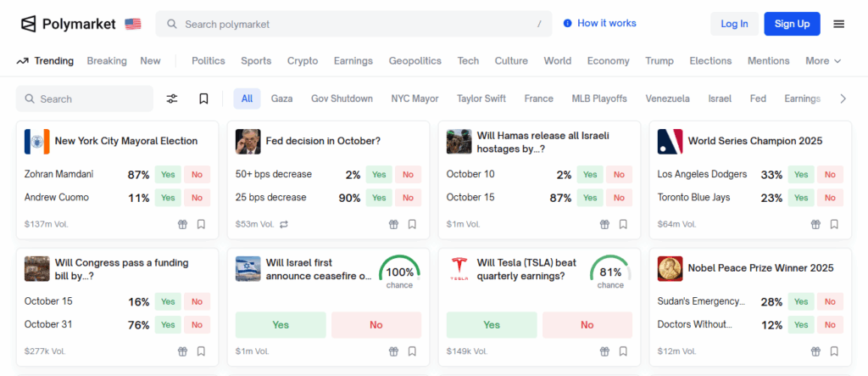Click the How it works info link
Viewport: 868px width, 376px height.
pos(599,24)
